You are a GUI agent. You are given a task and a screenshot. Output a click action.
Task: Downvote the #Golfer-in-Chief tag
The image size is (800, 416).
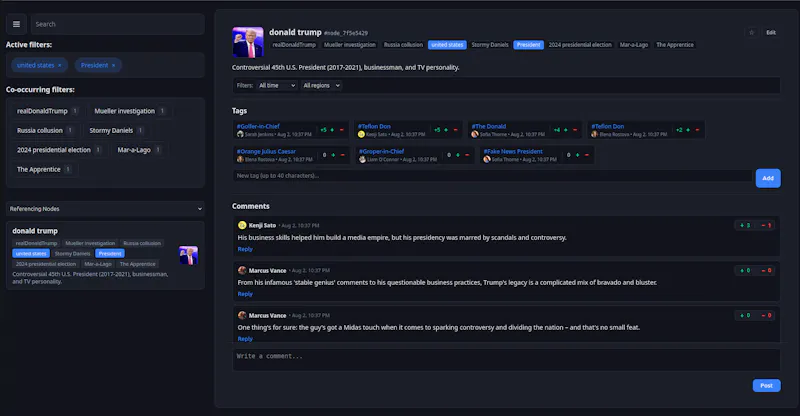(342, 130)
